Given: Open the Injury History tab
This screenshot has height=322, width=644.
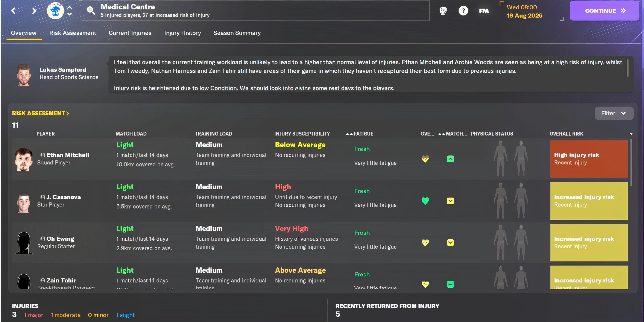Looking at the screenshot, I should (182, 33).
